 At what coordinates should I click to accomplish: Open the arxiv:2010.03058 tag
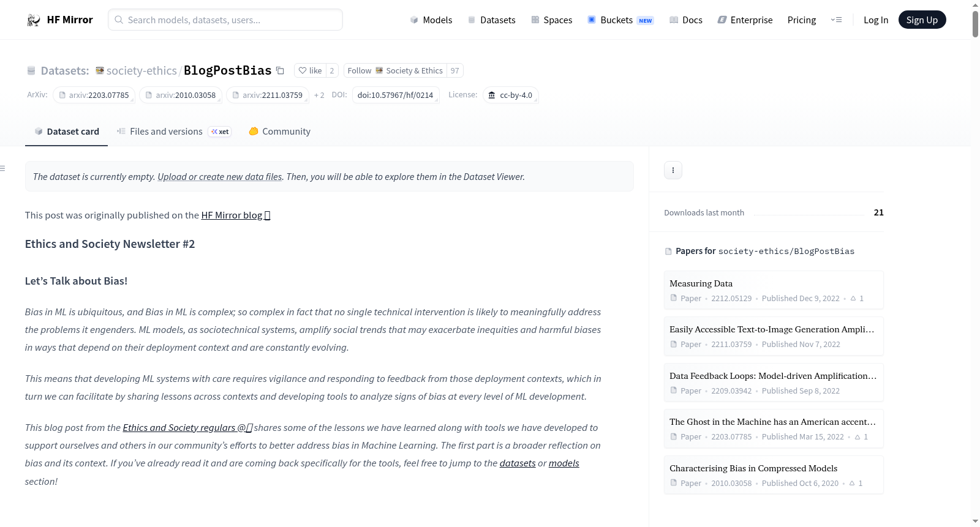click(x=181, y=95)
